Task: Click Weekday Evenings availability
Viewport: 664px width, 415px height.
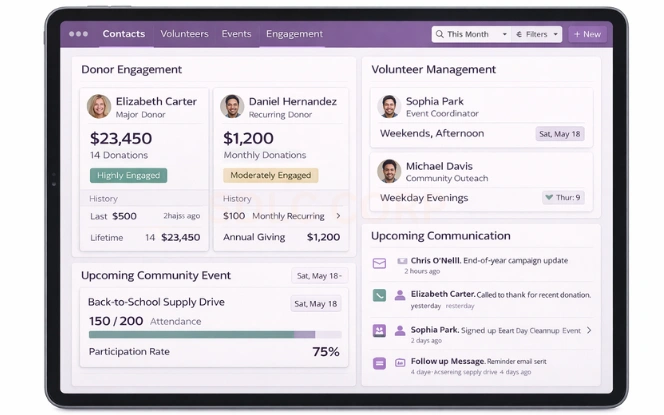Action: point(424,198)
